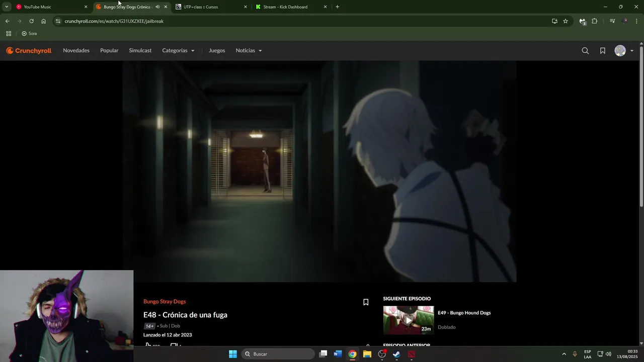Open the Steam taskbar icon

(396, 354)
